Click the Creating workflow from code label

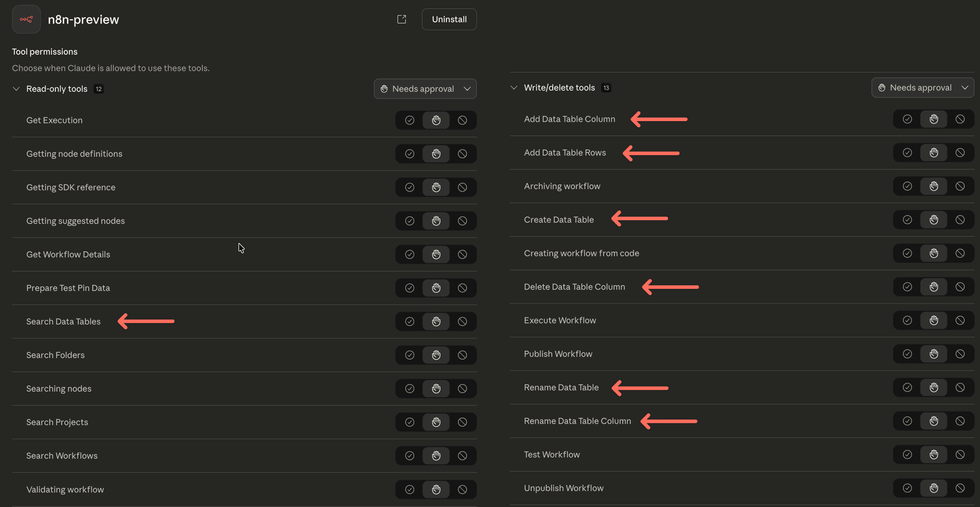coord(582,253)
